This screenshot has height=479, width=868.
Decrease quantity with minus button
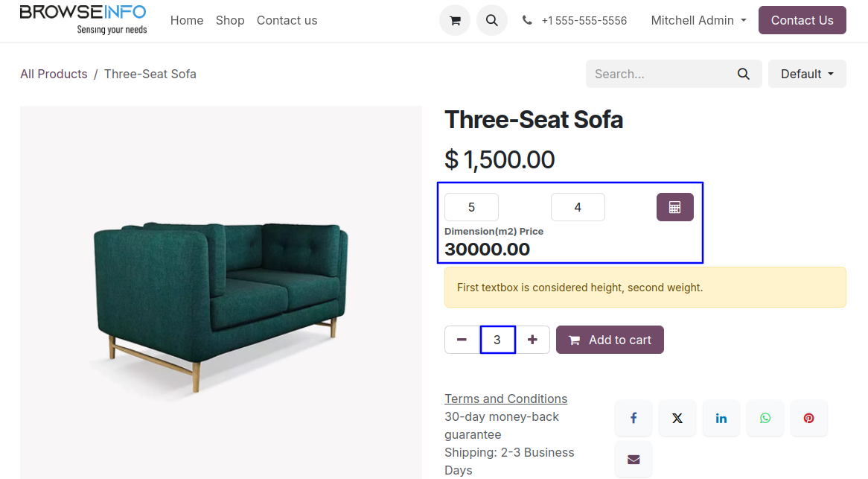462,340
